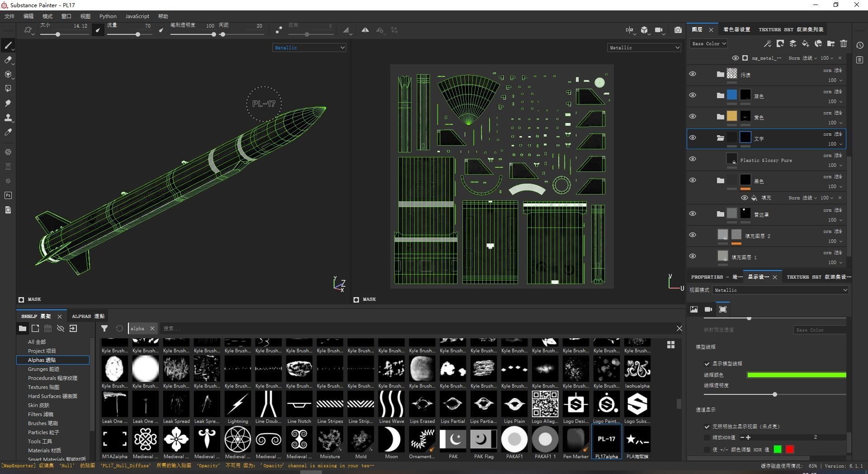Click the add fill layer bucket icon
The width and height of the screenshot is (868, 474).
(x=805, y=43)
